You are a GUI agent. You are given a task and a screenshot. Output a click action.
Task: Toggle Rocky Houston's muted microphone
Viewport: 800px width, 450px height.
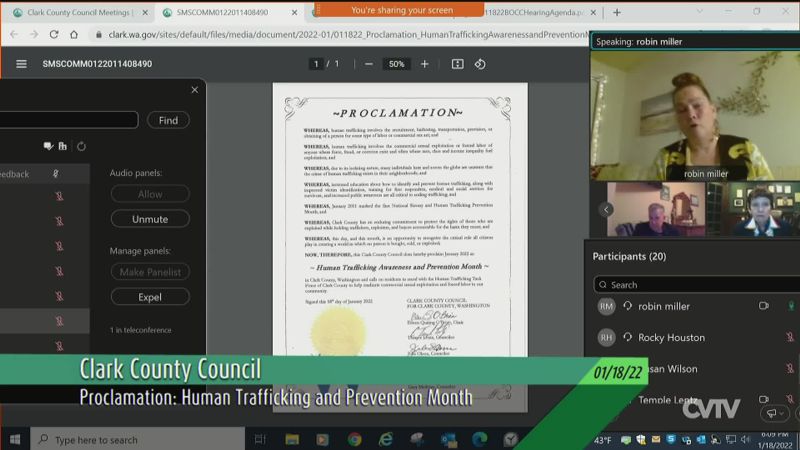pos(790,338)
